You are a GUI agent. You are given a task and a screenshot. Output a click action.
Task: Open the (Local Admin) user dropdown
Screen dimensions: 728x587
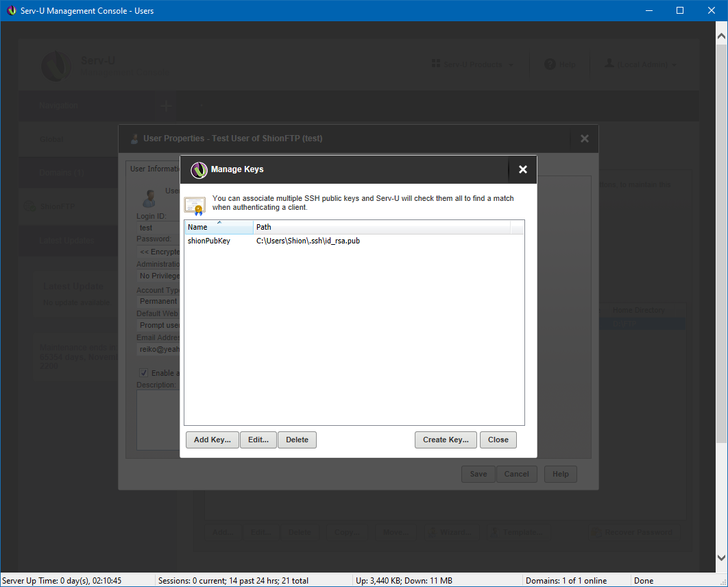pyautogui.click(x=641, y=64)
